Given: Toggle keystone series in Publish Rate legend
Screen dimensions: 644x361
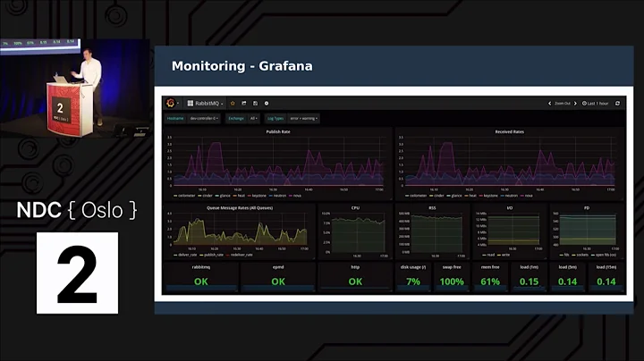Looking at the screenshot, I should pos(257,196).
